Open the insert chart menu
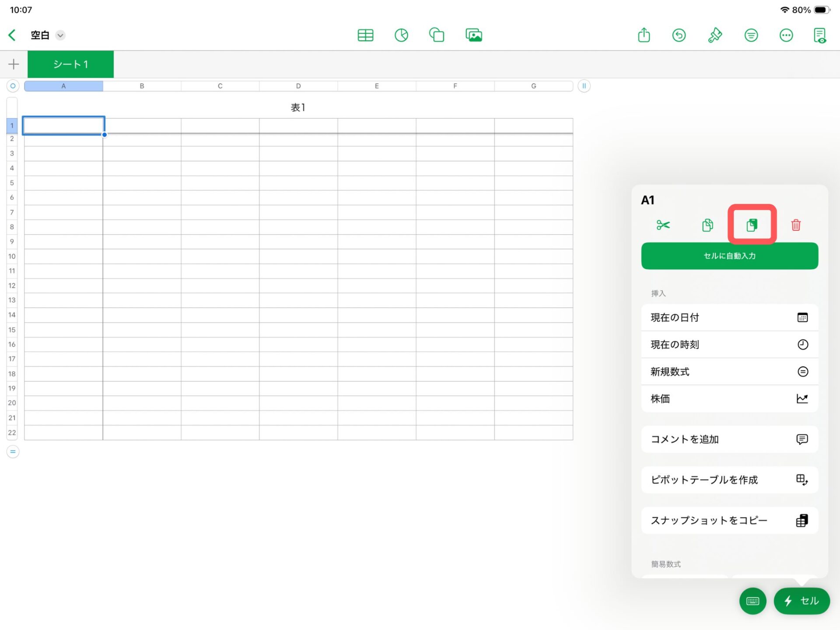 tap(401, 35)
